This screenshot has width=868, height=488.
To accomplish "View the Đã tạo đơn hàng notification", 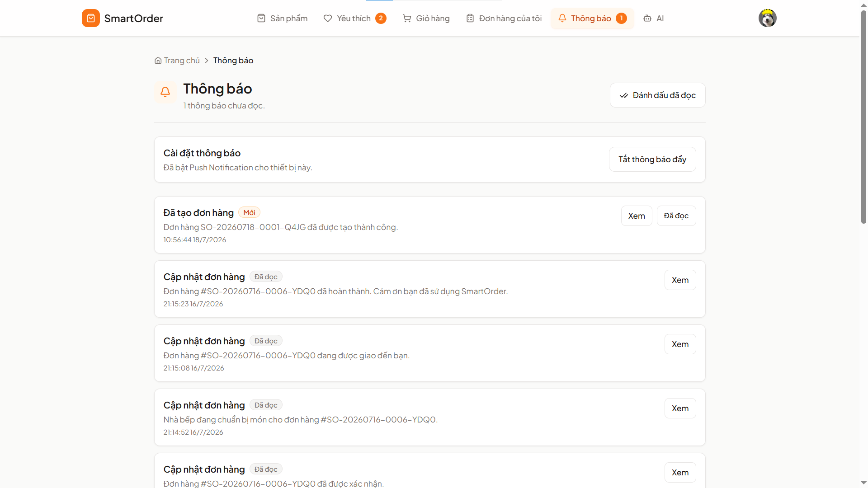I will pos(637,216).
